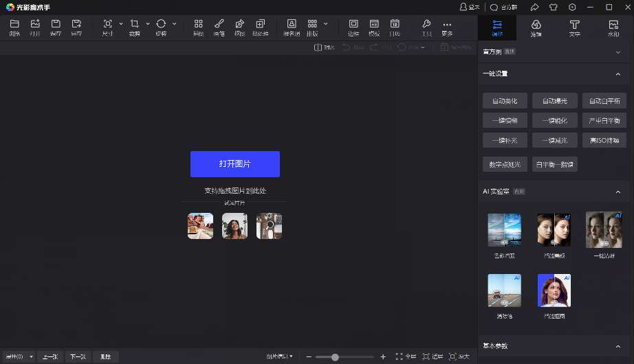Expand the 直方图 histogram section chevron
Image resolution: width=634 pixels, height=364 pixels.
(x=617, y=52)
